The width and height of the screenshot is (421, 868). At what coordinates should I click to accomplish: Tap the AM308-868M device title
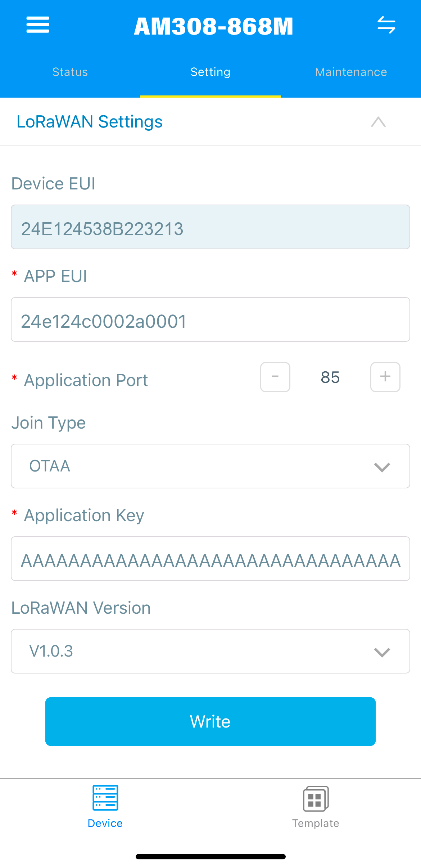pyautogui.click(x=213, y=26)
